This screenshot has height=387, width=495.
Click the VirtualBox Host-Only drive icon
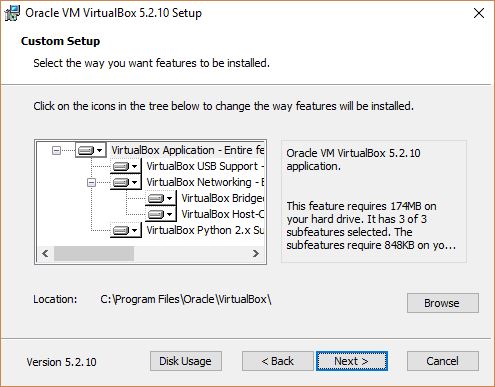pos(161,214)
